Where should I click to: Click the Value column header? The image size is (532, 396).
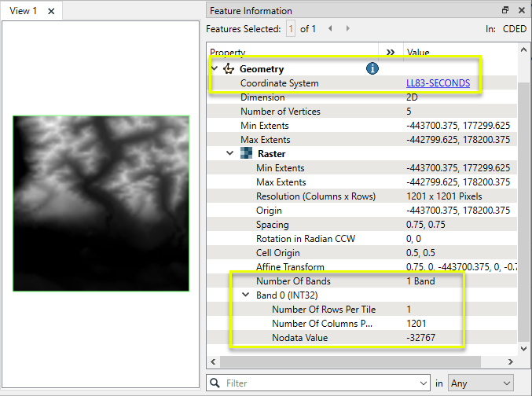click(x=456, y=53)
